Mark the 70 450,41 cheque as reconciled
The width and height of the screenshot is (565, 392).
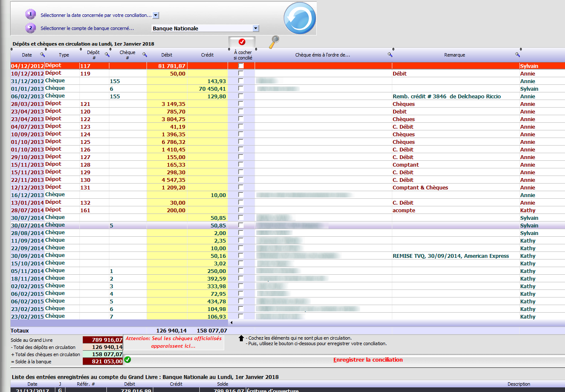pyautogui.click(x=241, y=89)
